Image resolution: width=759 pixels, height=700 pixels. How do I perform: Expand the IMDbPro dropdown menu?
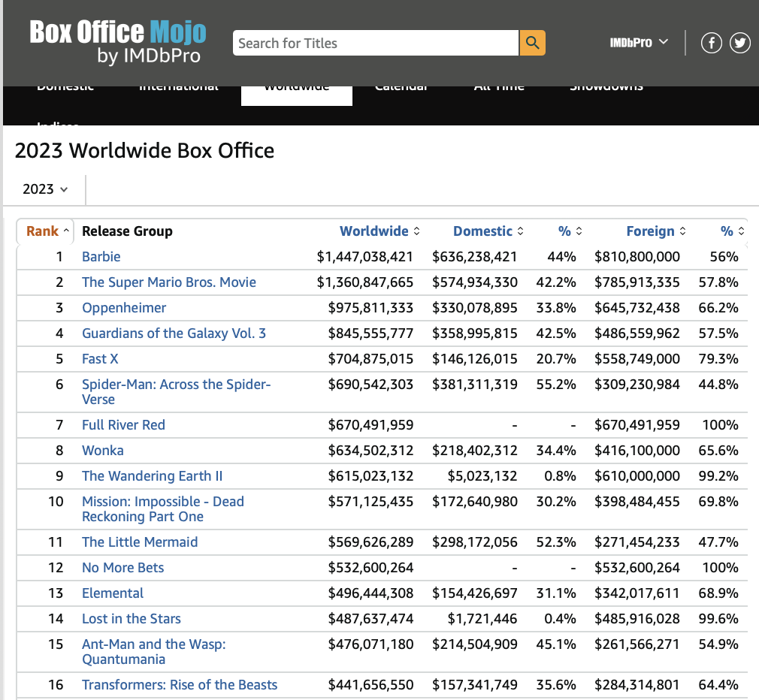[638, 43]
